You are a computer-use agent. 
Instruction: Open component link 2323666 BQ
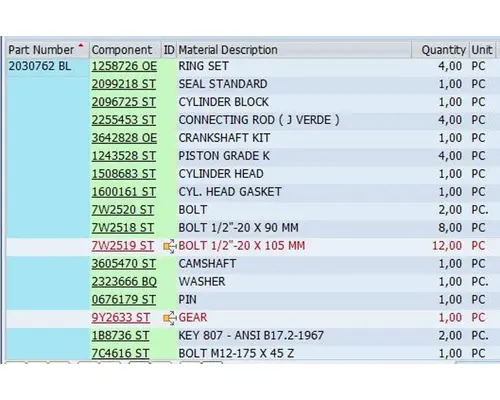pos(124,282)
